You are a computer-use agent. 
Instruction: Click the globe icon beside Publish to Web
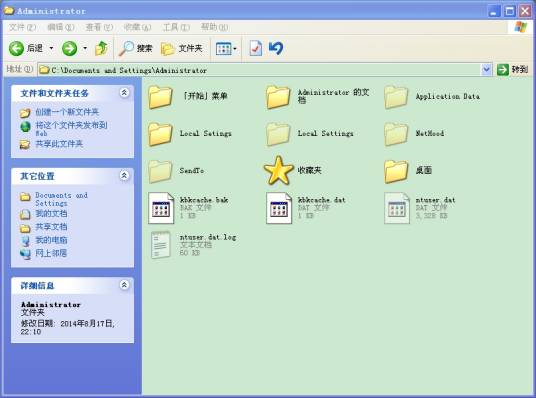[25, 127]
